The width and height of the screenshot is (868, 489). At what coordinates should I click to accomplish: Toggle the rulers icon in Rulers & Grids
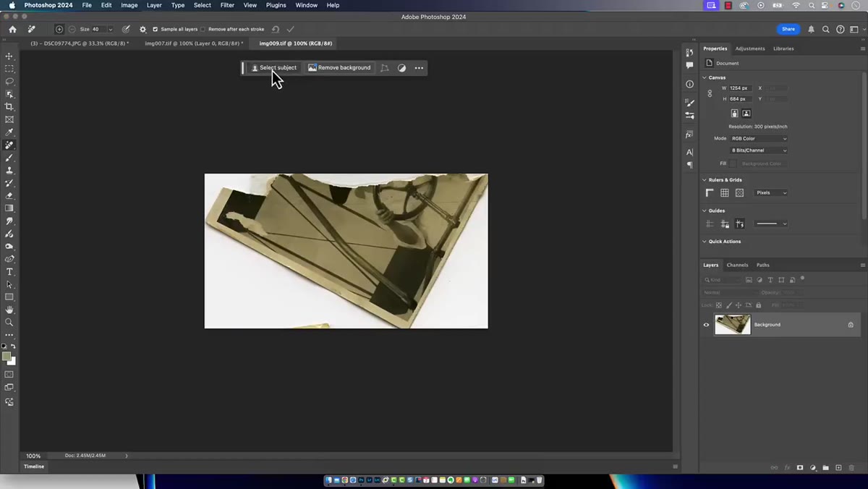(710, 193)
